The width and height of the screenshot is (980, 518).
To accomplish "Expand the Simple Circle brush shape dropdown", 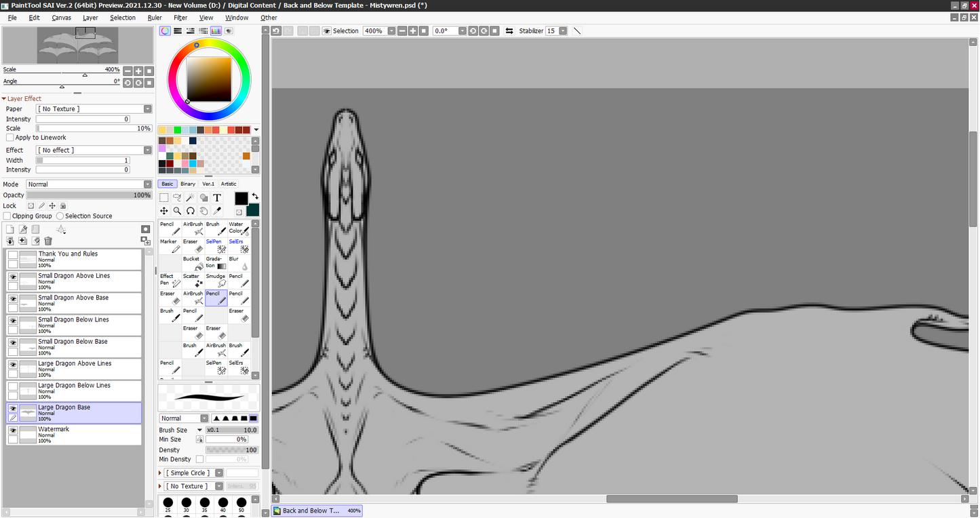I will click(x=218, y=473).
